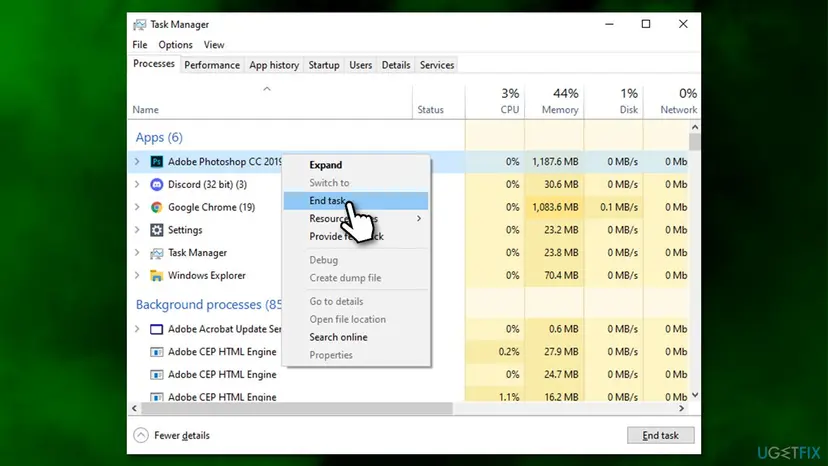Open the File menu

pos(140,45)
